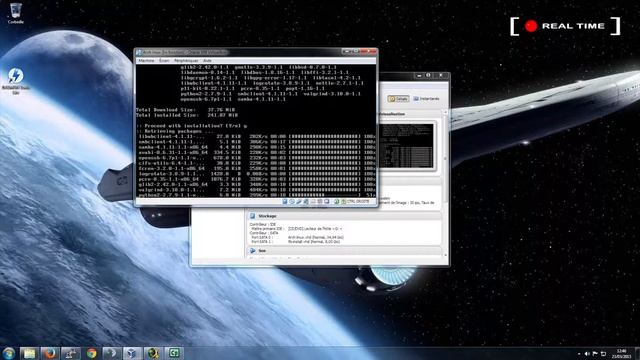Click the Son speaker icon
Image resolution: width=640 pixels, height=360 pixels.
point(253,251)
